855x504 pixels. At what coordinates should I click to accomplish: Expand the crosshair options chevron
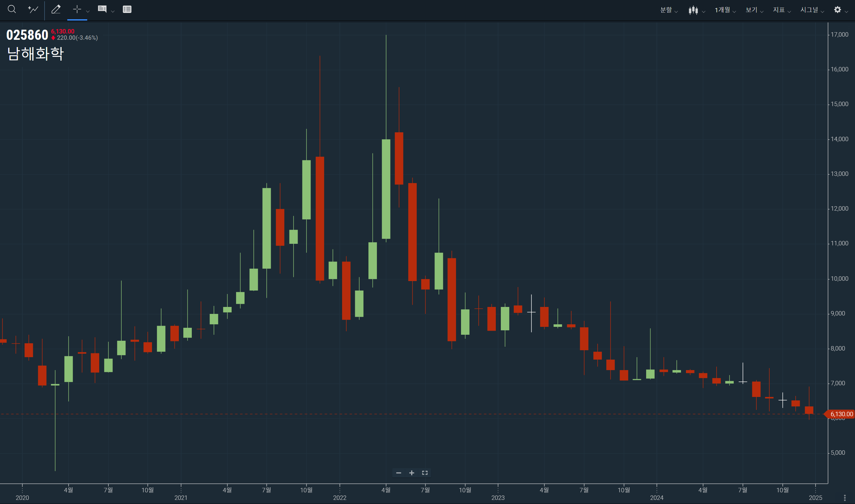[88, 11]
